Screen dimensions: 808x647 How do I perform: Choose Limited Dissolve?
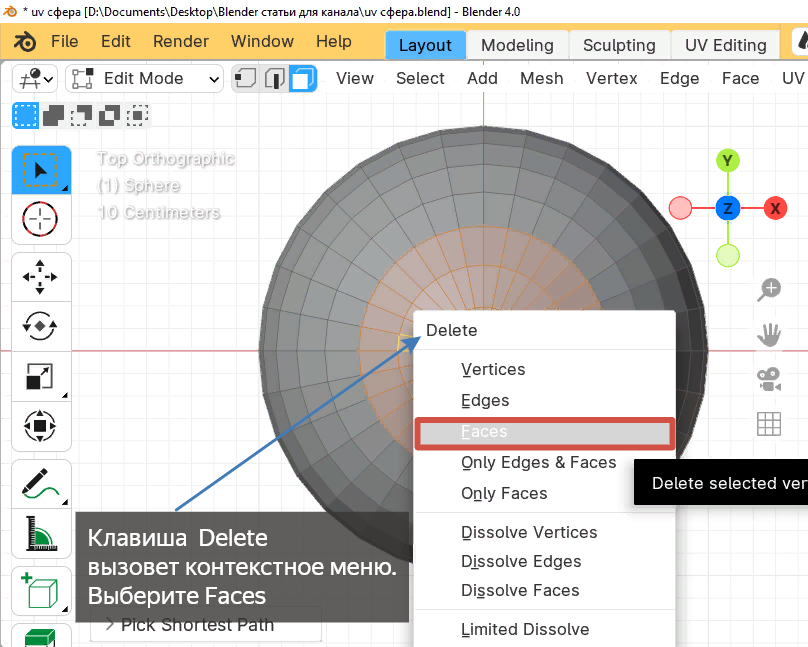click(545, 629)
